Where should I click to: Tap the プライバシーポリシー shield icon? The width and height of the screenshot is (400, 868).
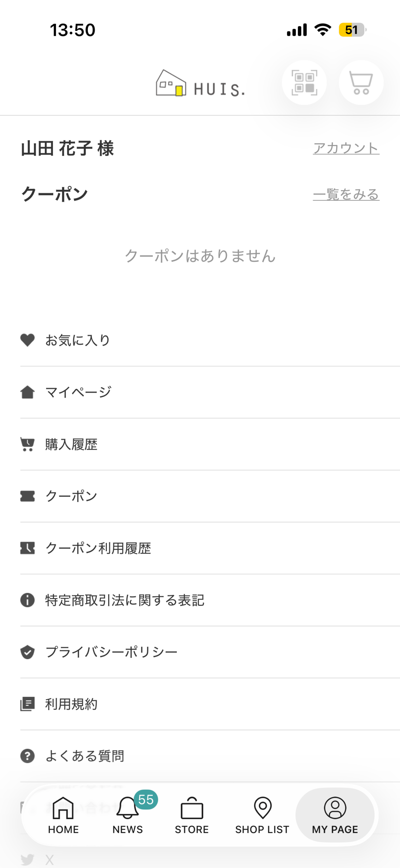click(27, 652)
